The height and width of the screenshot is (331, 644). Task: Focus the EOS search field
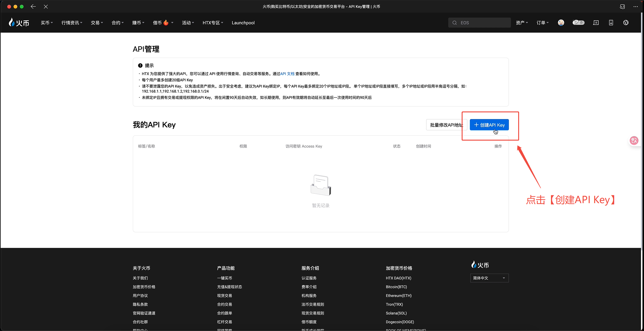(479, 23)
